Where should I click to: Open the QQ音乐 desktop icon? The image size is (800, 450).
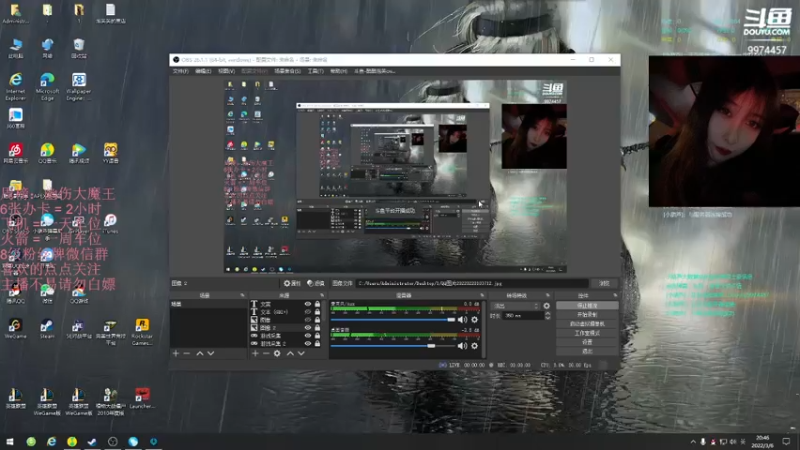(x=47, y=153)
